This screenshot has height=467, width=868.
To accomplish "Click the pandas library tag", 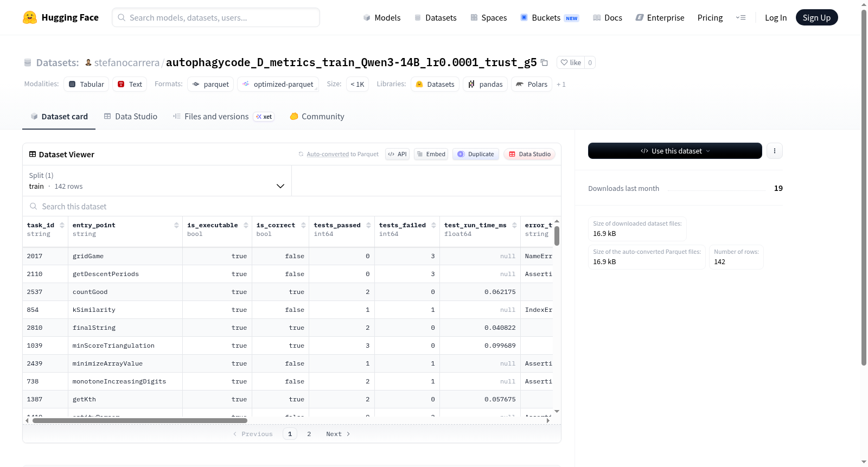I will [486, 84].
